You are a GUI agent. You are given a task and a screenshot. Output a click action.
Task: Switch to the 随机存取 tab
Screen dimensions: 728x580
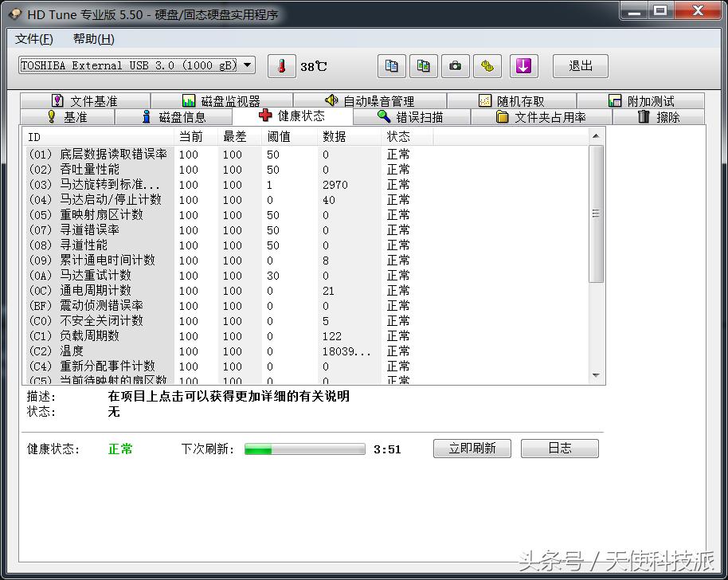coord(511,100)
